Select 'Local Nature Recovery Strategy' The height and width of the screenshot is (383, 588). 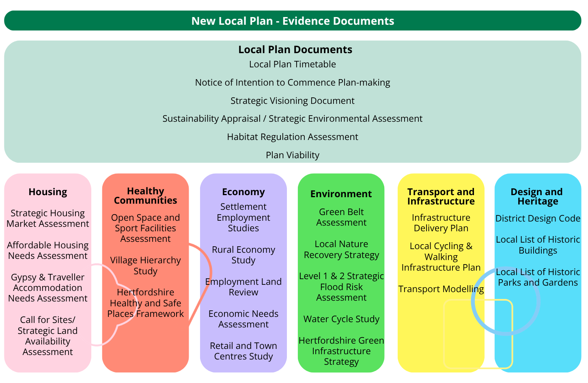341,250
